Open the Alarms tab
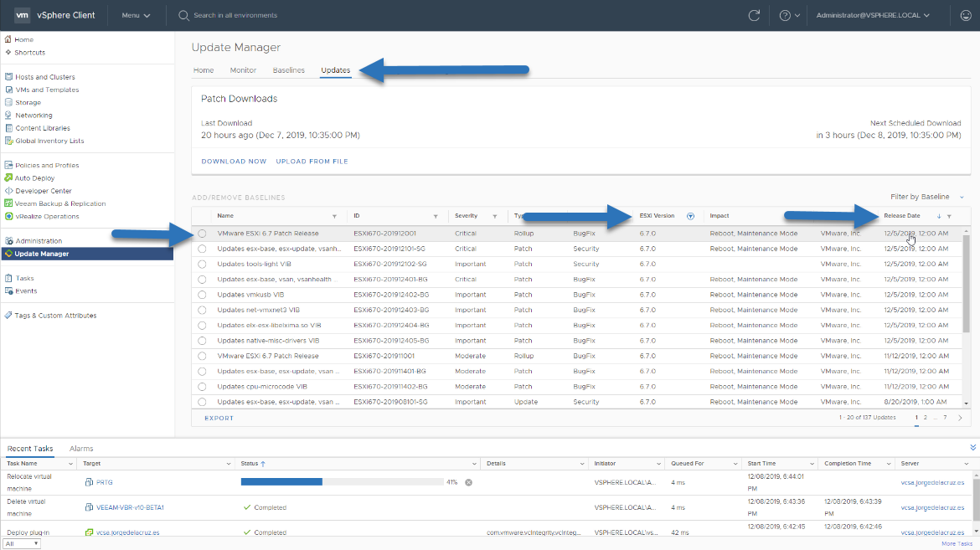The height and width of the screenshot is (550, 980). (x=81, y=449)
